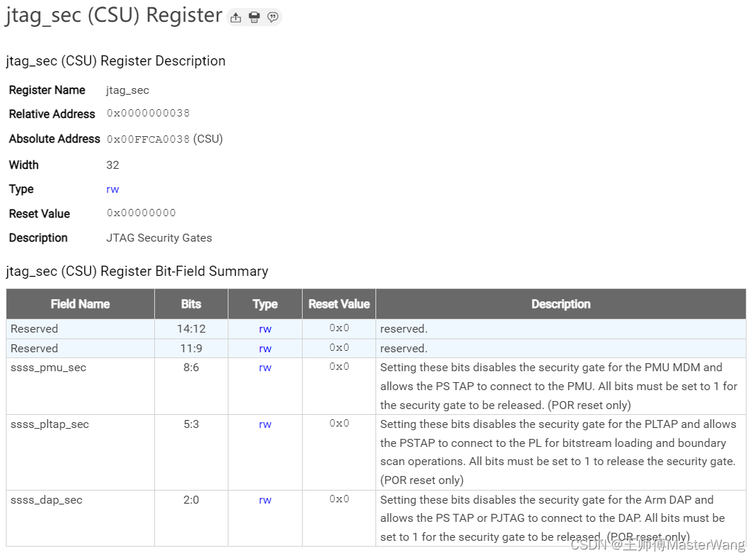Click the share/export icon next to title
756x559 pixels.
coord(235,16)
